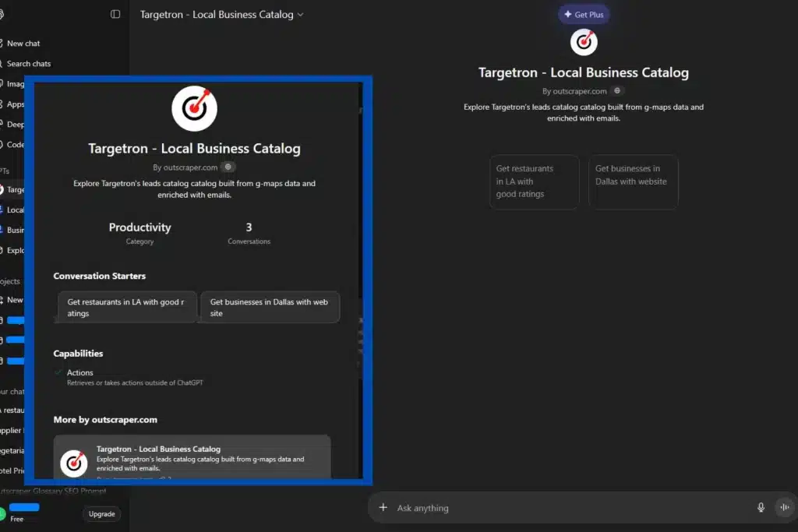This screenshot has width=798, height=532.
Task: Select starter 'Get restaurants in LA with good ratings' in popup
Action: click(127, 307)
